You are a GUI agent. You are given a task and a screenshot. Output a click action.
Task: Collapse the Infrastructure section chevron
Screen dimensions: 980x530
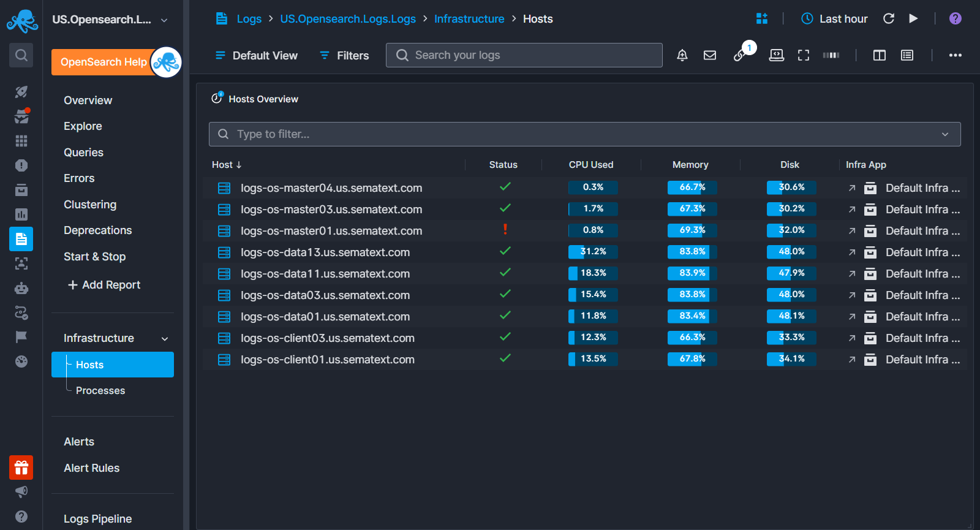point(165,339)
